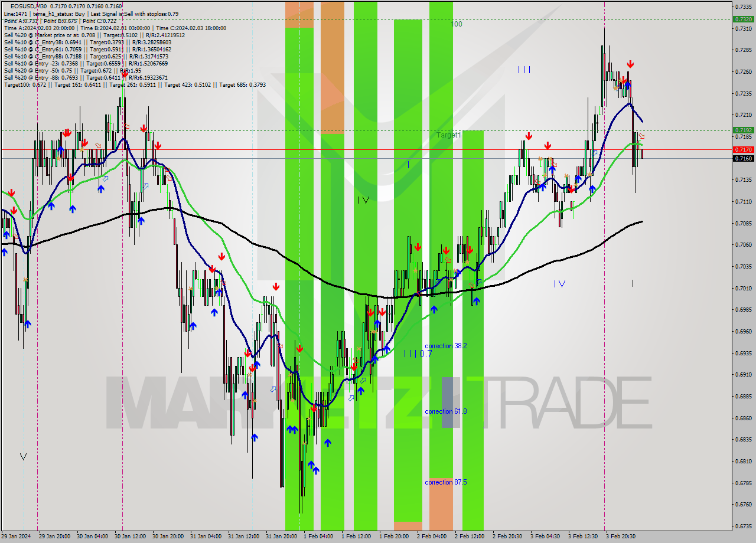This screenshot has width=756, height=543.
Task: Click the green 0.7192 price level tag
Action: [743, 130]
